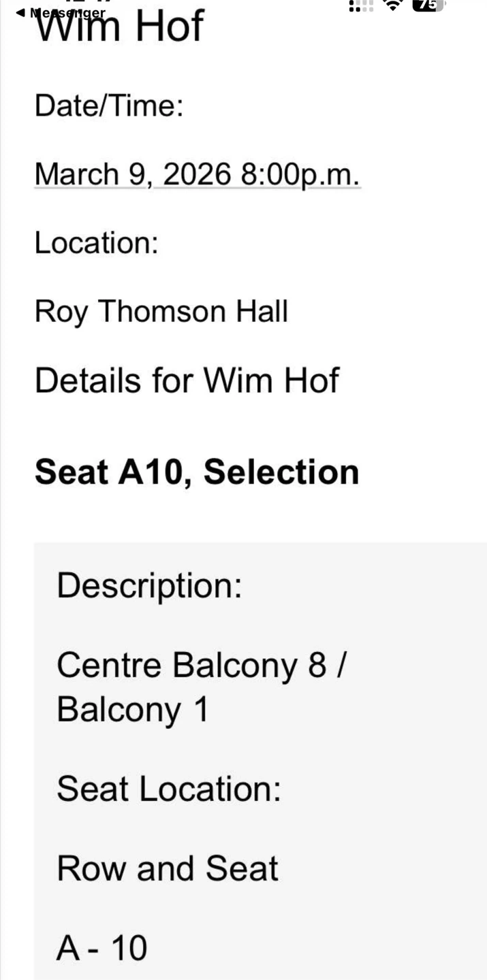Tap the back arrow to Messenger
Viewport: 487px width, 980px height.
20,12
